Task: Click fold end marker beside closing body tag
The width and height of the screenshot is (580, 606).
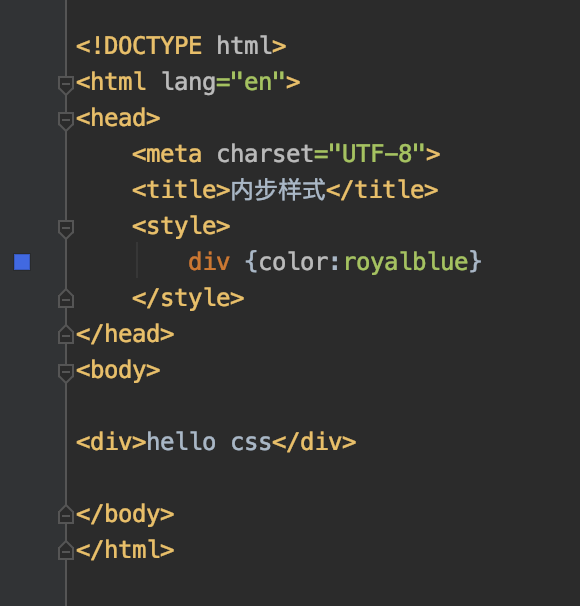Action: pos(66,515)
